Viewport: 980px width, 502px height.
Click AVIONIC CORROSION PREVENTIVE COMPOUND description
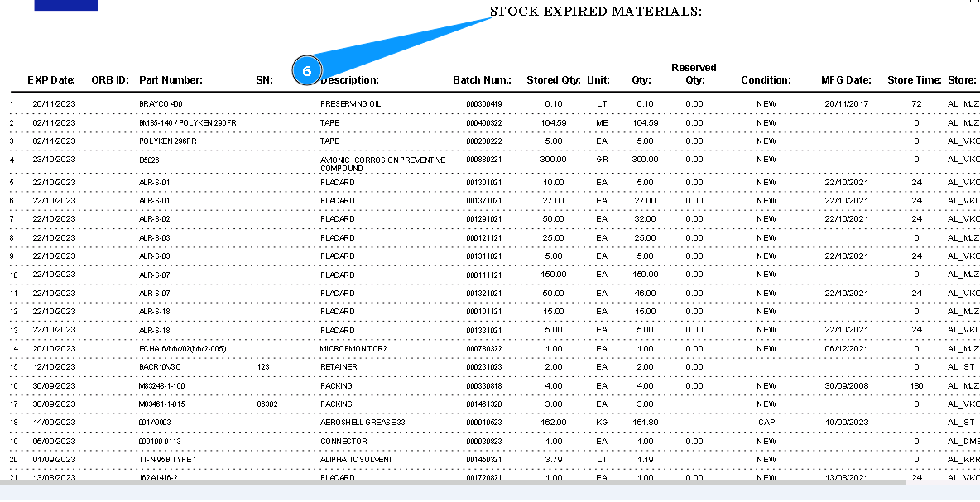[x=382, y=165]
